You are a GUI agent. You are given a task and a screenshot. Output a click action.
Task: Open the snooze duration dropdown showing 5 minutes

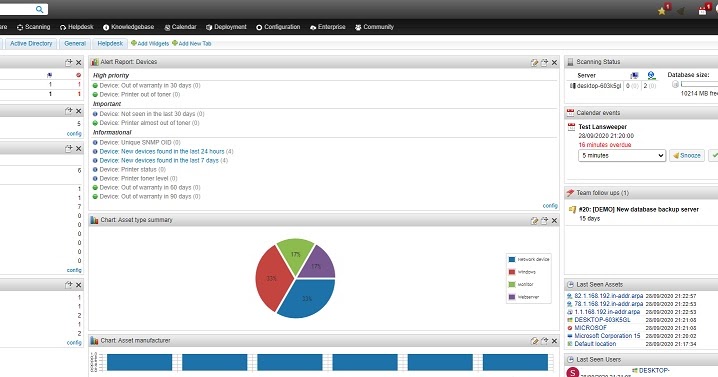[x=621, y=156]
